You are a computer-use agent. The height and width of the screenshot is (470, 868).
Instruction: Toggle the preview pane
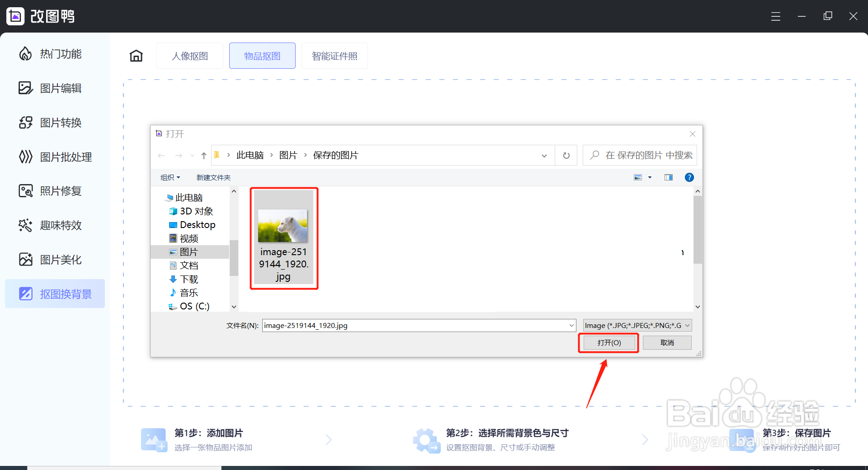pos(669,177)
